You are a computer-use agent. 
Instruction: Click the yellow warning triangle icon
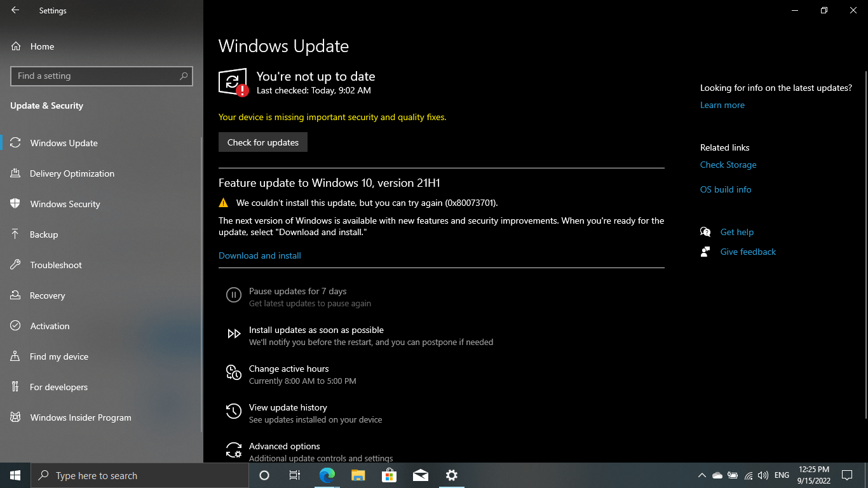[x=223, y=203]
